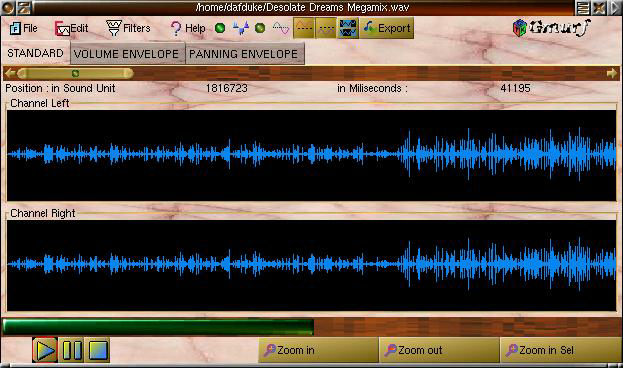
Task: Switch to the Panning Envelope tab
Action: [x=245, y=54]
